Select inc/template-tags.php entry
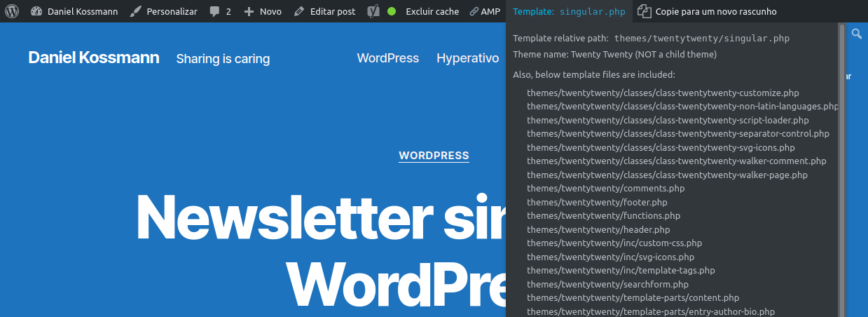 coord(621,270)
